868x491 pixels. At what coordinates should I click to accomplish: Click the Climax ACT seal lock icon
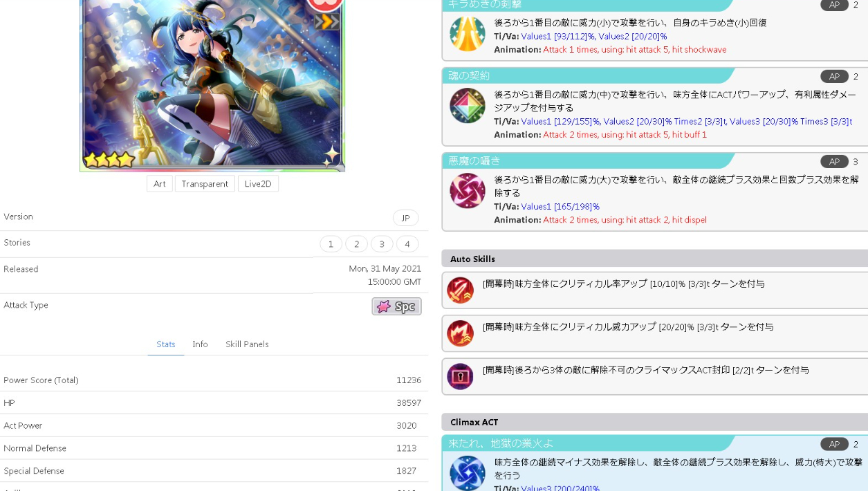click(461, 376)
